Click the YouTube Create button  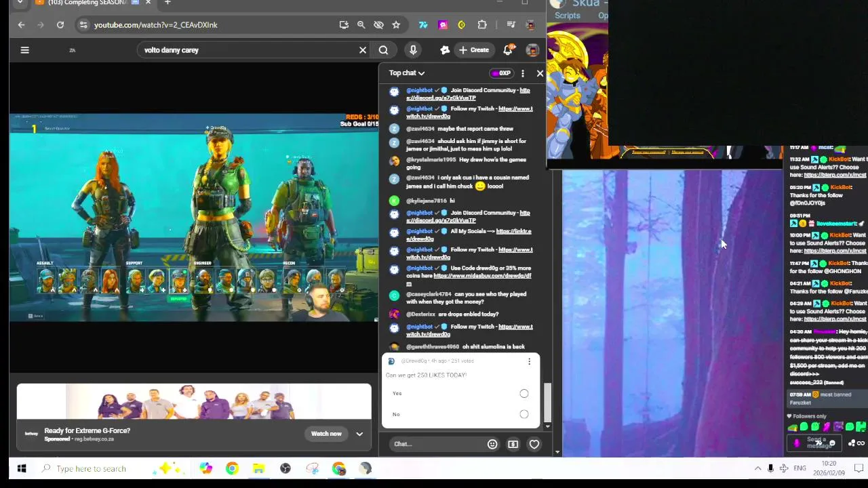(474, 49)
